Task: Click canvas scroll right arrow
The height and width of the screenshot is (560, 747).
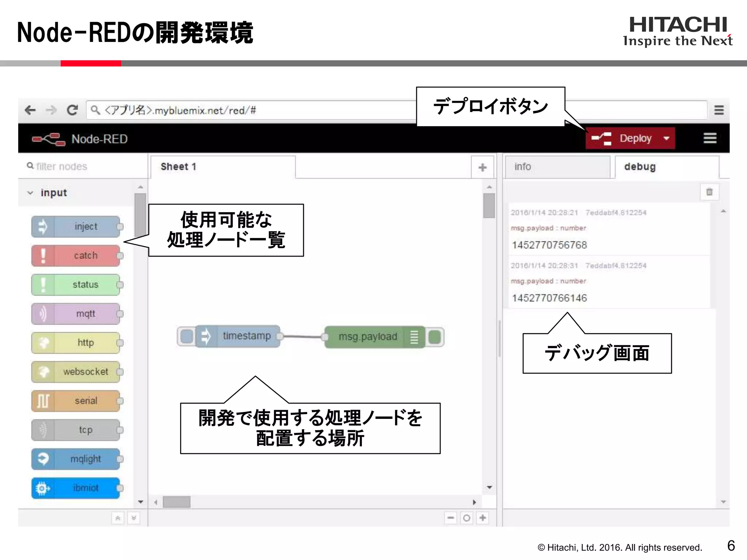Action: (x=474, y=502)
